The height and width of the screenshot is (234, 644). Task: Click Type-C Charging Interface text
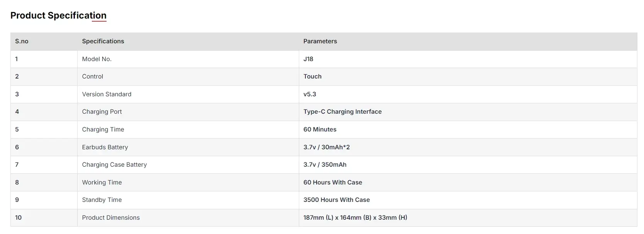[342, 112]
